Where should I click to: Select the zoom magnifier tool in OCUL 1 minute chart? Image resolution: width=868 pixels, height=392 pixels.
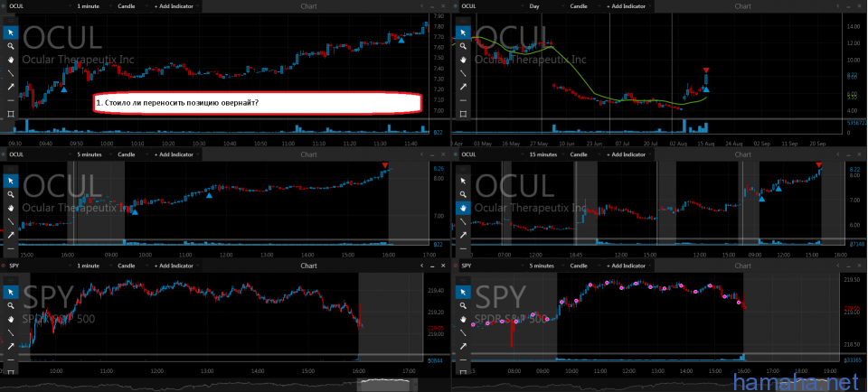tap(11, 46)
